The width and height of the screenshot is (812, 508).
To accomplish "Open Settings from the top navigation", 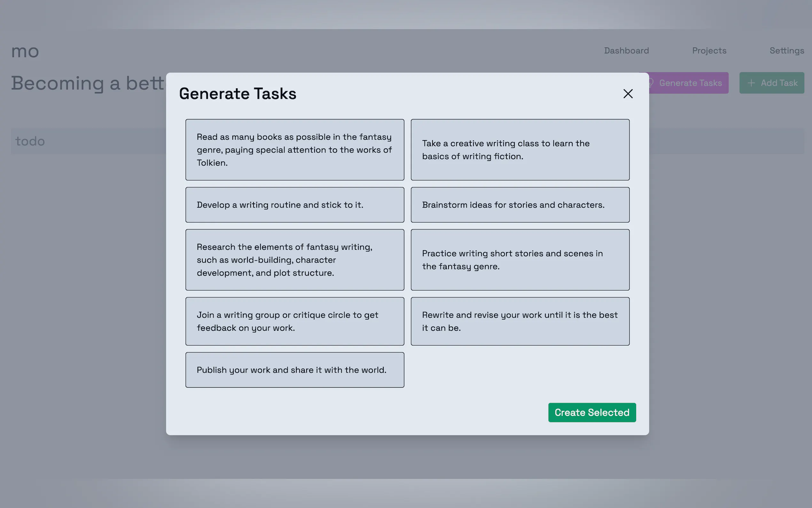I will tap(786, 51).
